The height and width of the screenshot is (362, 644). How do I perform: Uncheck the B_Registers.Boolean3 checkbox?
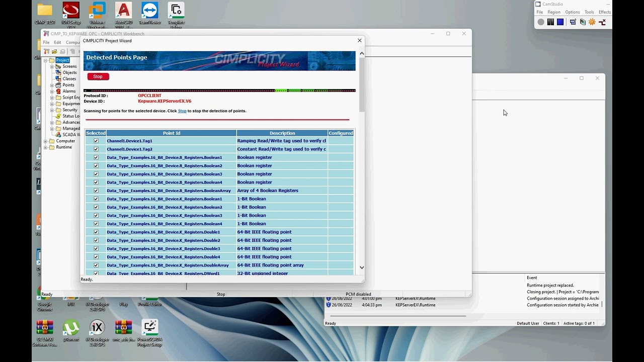click(96, 174)
